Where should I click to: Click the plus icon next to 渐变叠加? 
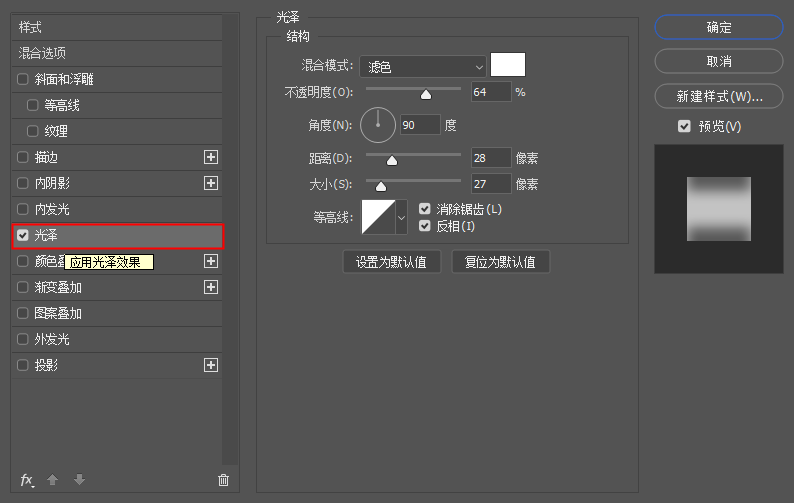pos(211,287)
